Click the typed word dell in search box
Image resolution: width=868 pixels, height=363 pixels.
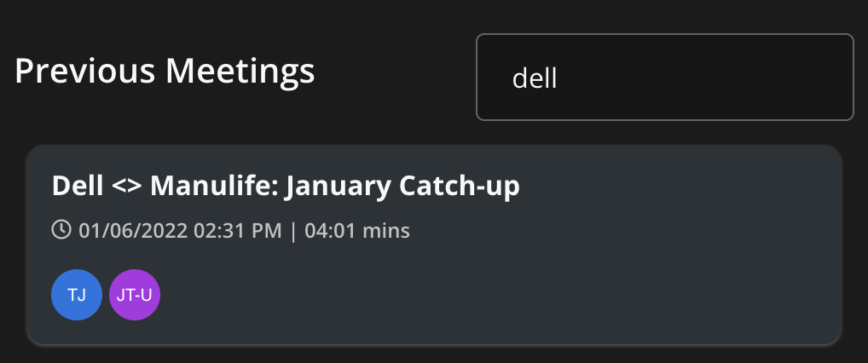(x=535, y=78)
